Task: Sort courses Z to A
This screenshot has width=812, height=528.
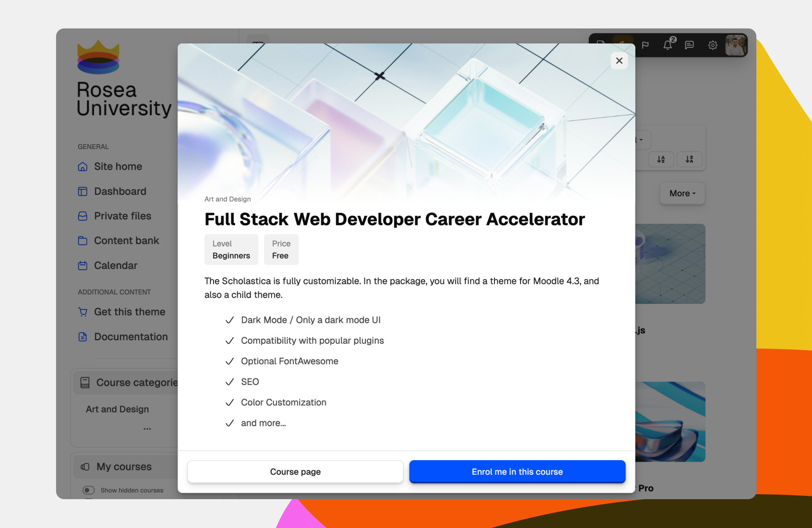Action: click(689, 159)
